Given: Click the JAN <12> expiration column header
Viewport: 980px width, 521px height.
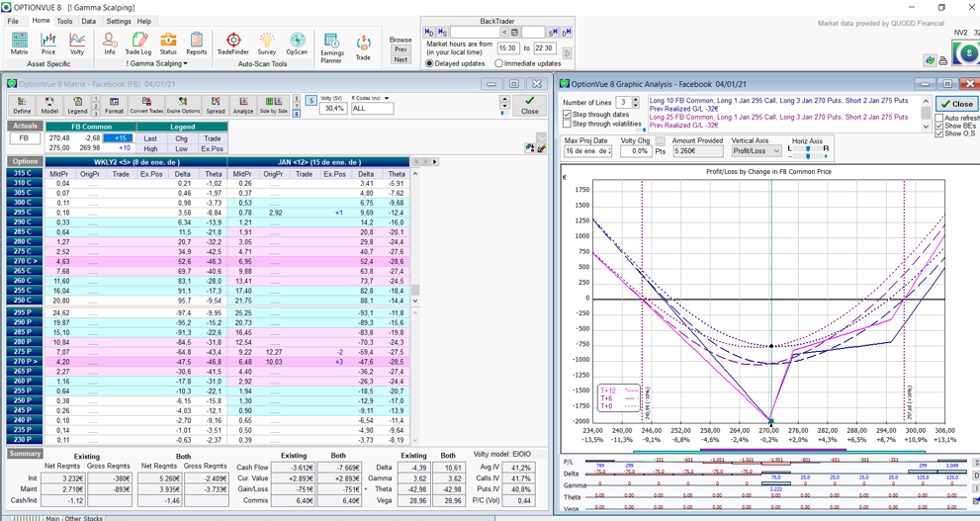Looking at the screenshot, I should point(318,162).
